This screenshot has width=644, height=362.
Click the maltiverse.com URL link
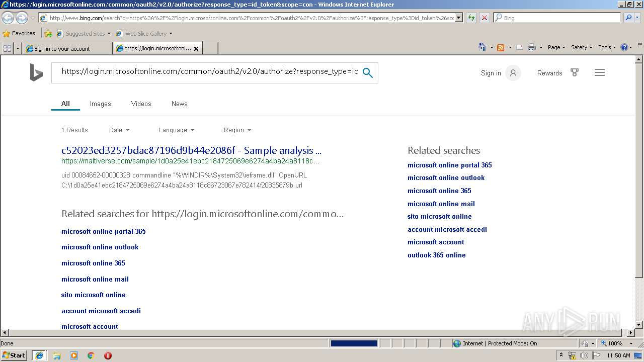tap(190, 161)
